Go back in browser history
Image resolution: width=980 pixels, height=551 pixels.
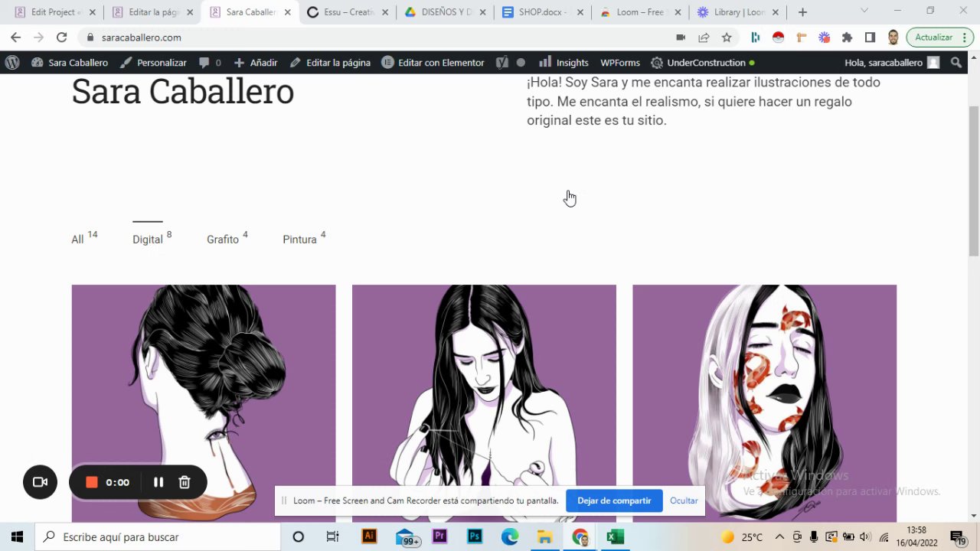tap(15, 37)
